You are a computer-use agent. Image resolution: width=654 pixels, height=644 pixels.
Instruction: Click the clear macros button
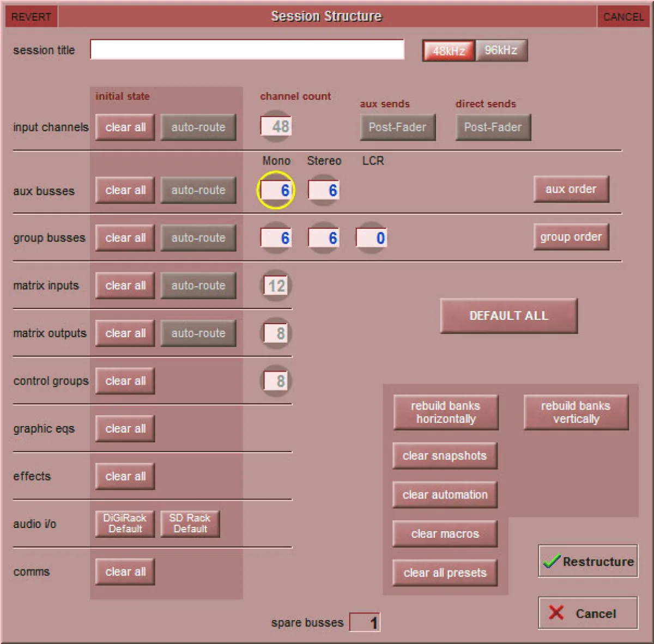pos(445,534)
